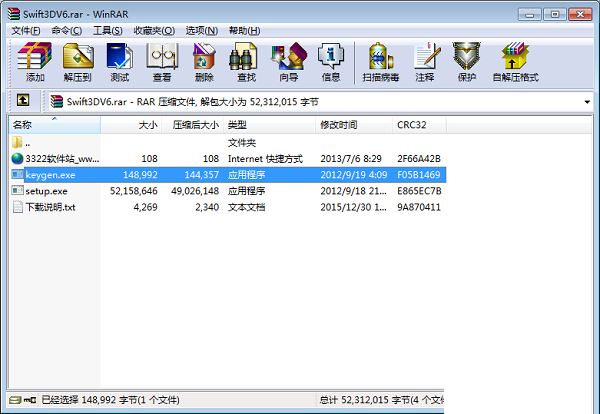The width and height of the screenshot is (600, 414).
Task: Maximize the WinRAR window
Action: tap(554, 15)
